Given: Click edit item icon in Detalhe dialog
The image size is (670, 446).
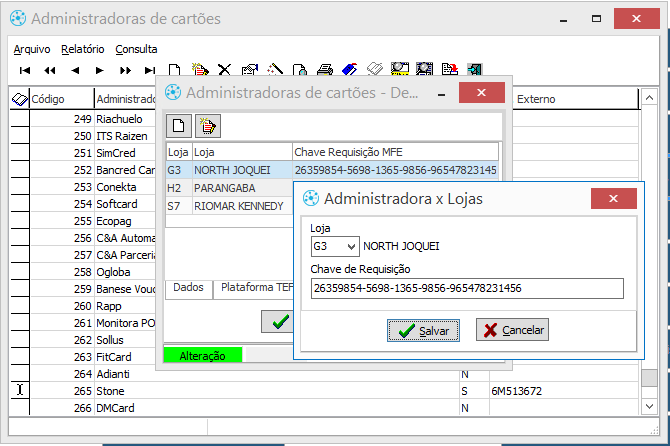Looking at the screenshot, I should pyautogui.click(x=208, y=126).
